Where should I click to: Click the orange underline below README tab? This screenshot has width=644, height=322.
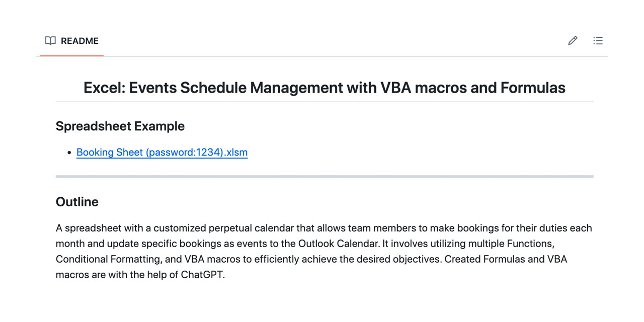(72, 55)
